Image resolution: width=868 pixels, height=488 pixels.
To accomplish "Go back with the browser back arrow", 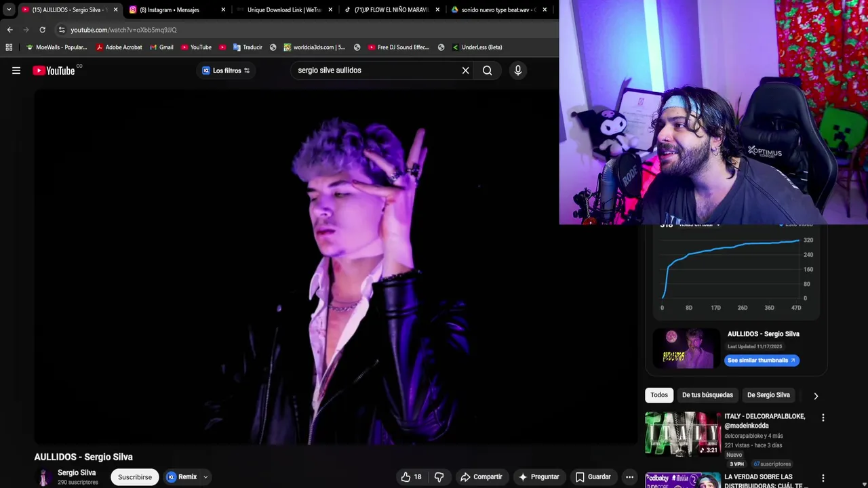I will (9, 30).
